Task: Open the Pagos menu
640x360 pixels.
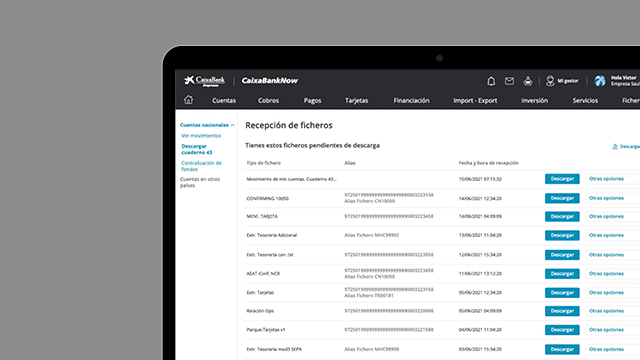Action: point(312,100)
